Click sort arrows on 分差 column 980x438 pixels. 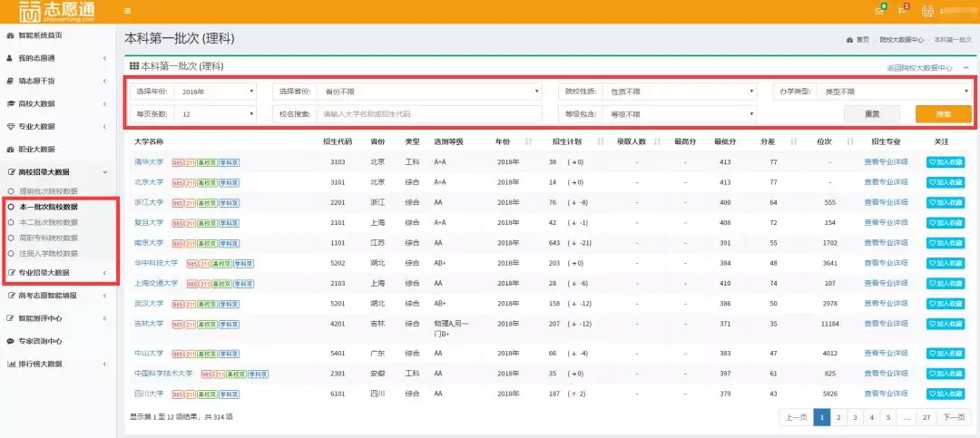click(x=793, y=141)
